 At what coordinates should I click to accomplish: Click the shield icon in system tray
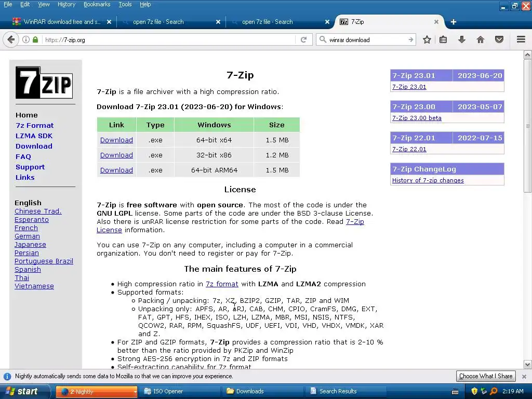[x=474, y=391]
